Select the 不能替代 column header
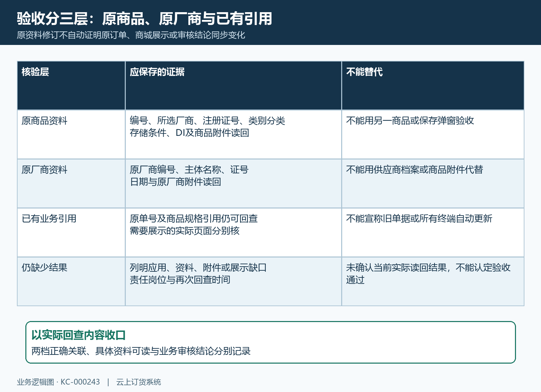Image resolution: width=541 pixels, height=392 pixels. click(x=433, y=85)
